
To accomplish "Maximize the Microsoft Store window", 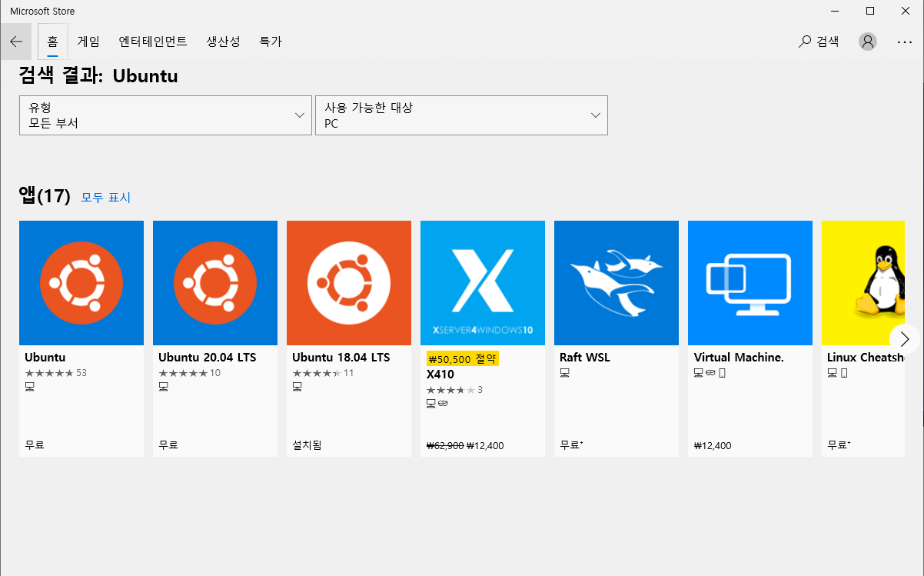I will [x=870, y=11].
